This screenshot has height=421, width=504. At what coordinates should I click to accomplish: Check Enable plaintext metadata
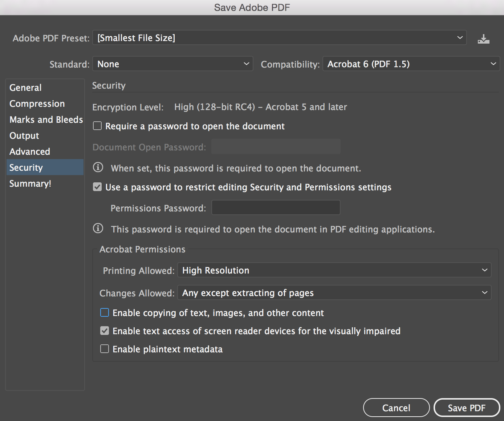click(105, 349)
